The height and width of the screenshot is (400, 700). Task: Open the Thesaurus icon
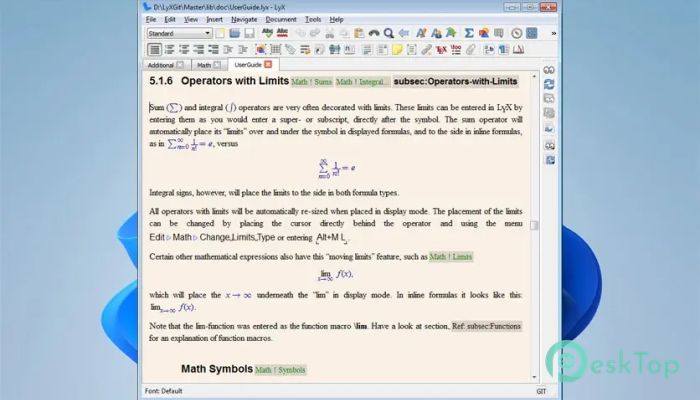click(x=518, y=50)
